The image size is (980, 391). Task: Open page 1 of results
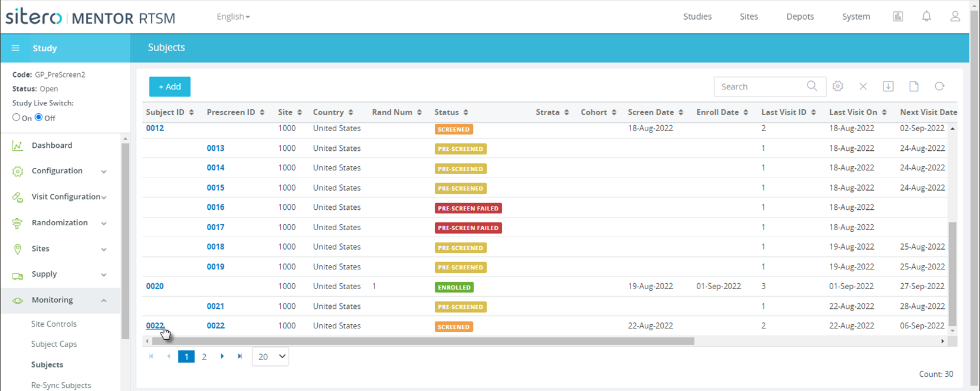pyautogui.click(x=186, y=356)
